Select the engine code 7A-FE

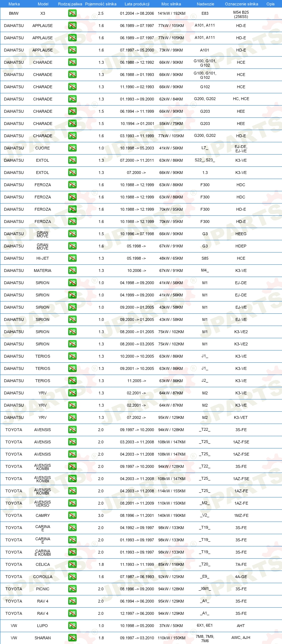(x=241, y=564)
